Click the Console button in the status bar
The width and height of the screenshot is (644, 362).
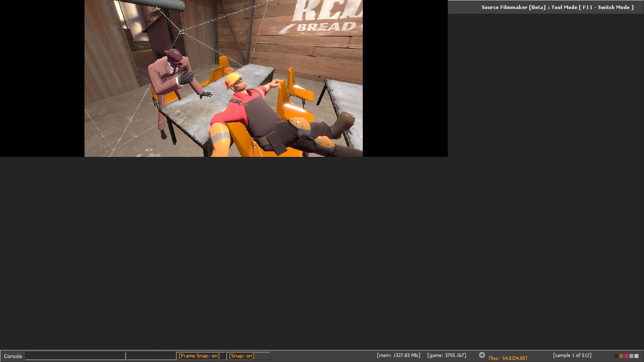[x=13, y=356]
